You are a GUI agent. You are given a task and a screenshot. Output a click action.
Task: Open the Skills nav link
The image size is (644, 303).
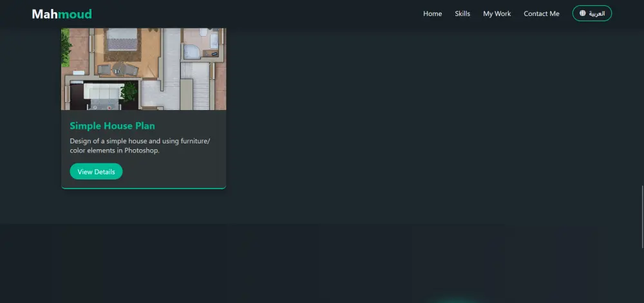tap(462, 14)
